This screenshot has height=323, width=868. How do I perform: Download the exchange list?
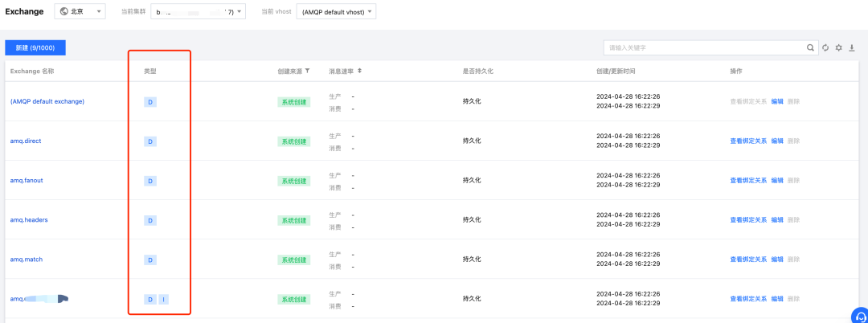tap(852, 48)
